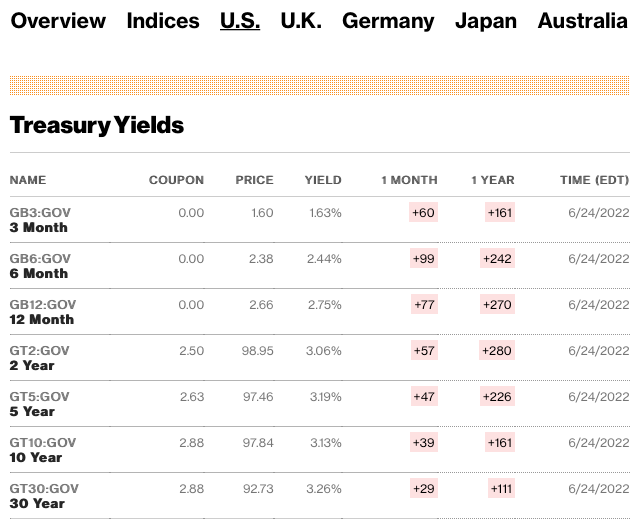Switch to the Japan tab
641x532 pixels.
click(x=486, y=21)
